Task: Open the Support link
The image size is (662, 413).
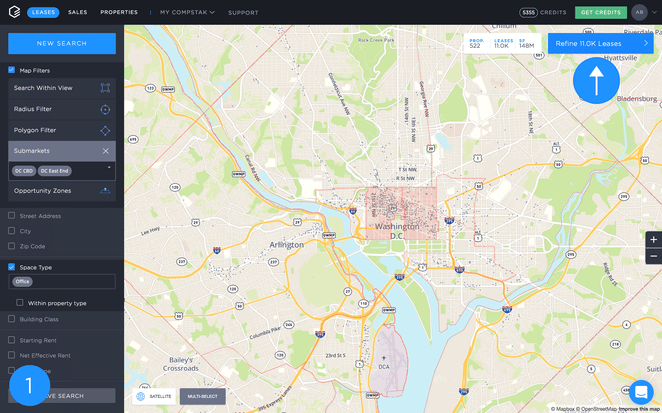Action: (243, 13)
